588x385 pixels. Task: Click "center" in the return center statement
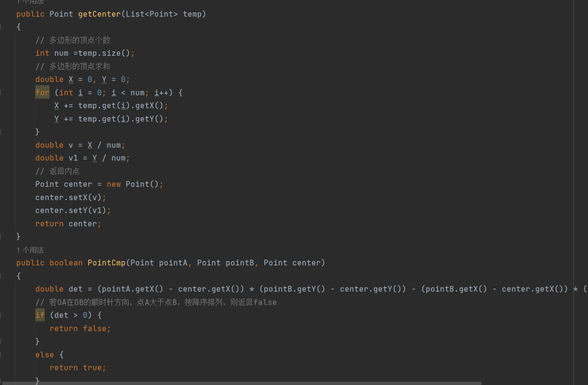[x=82, y=223]
